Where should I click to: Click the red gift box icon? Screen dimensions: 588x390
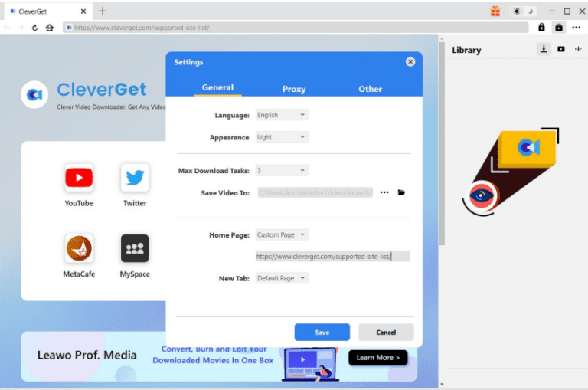point(495,11)
